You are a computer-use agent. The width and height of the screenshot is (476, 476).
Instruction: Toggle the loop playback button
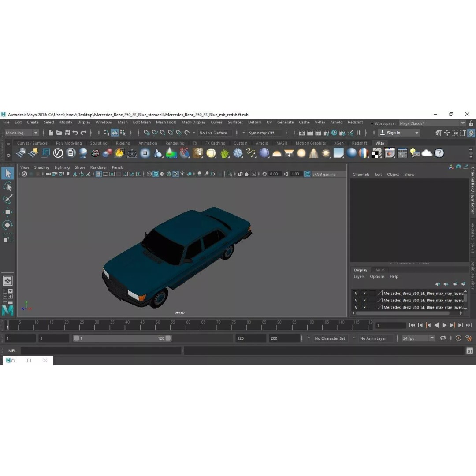(x=443, y=338)
